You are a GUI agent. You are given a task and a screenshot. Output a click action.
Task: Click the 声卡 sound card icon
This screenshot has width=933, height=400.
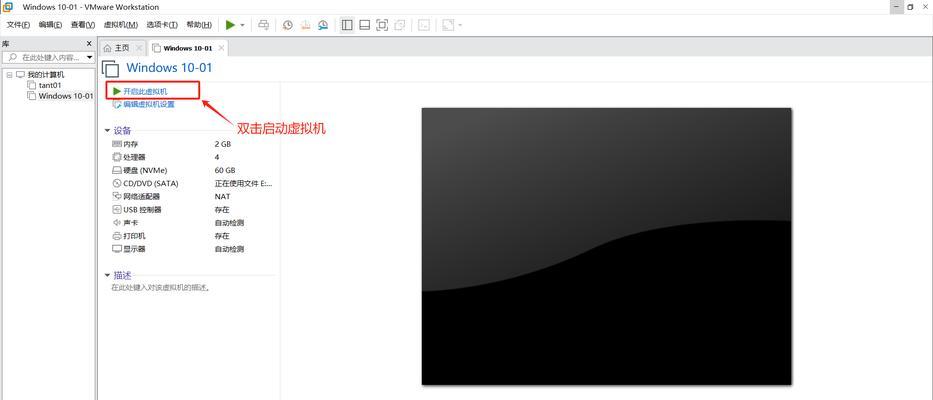click(x=117, y=223)
